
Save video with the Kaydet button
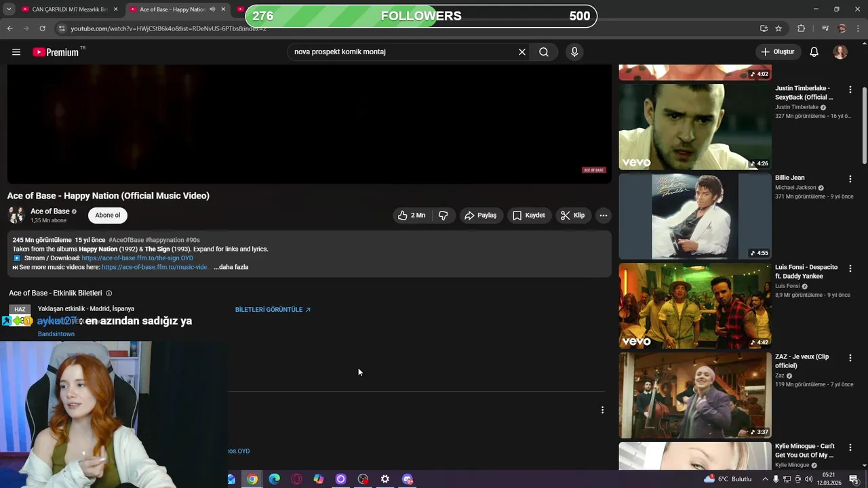529,216
